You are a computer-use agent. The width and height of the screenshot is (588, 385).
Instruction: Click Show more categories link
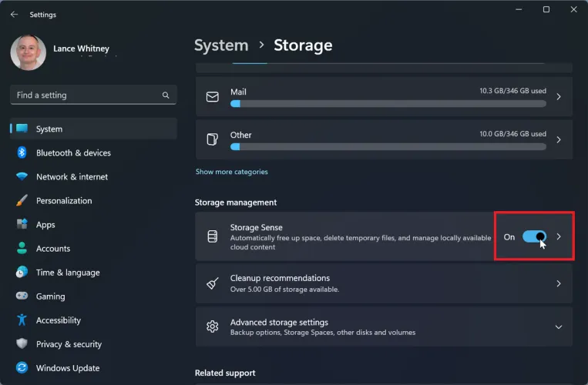[x=231, y=172]
